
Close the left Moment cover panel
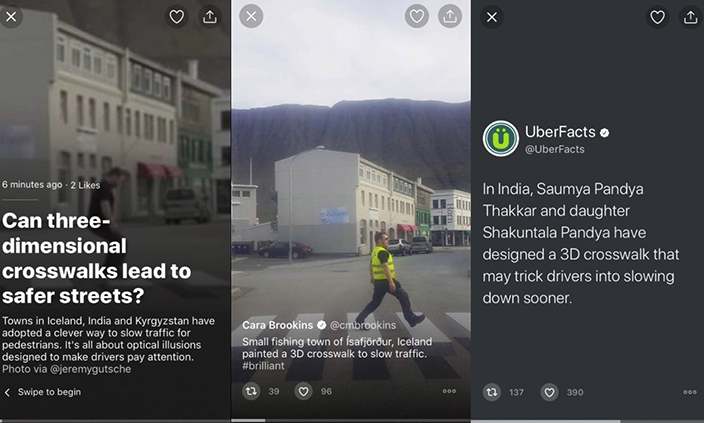coord(10,16)
